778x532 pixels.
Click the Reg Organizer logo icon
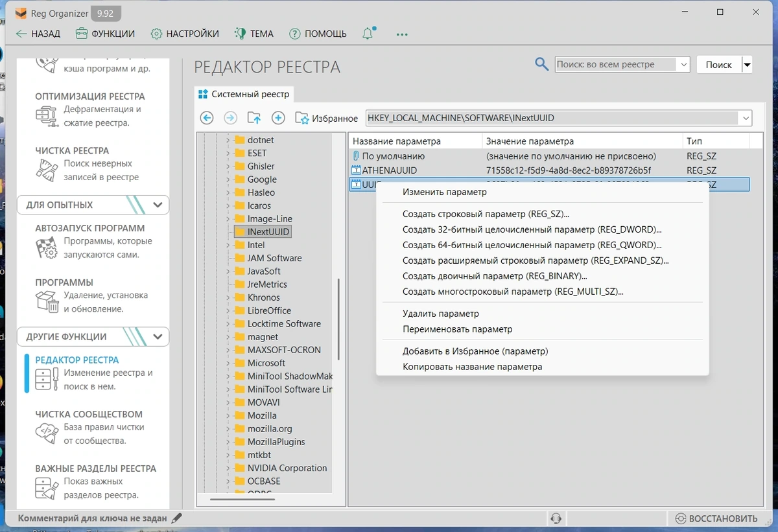21,12
